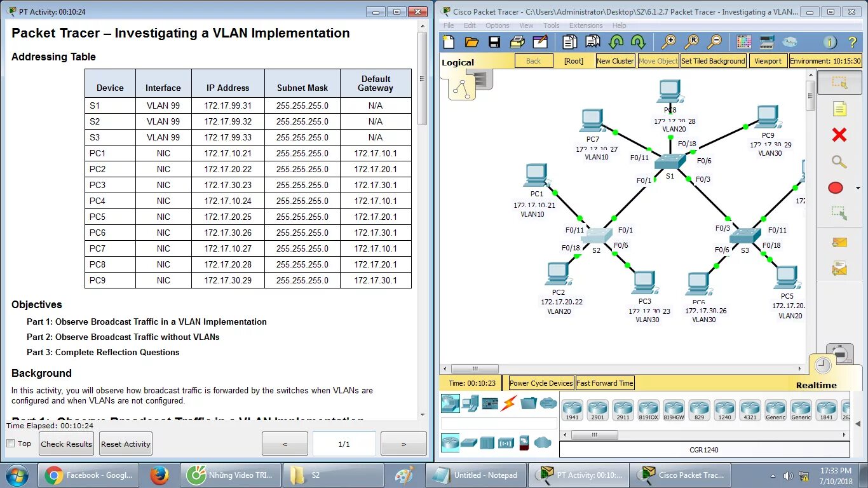The image size is (868, 488).
Task: Click the page number 1/1 field
Action: 344,444
